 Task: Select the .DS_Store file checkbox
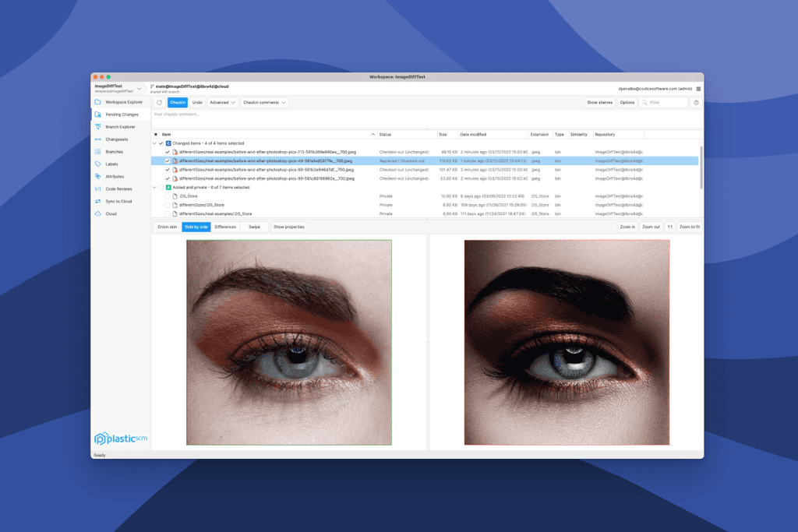[168, 196]
